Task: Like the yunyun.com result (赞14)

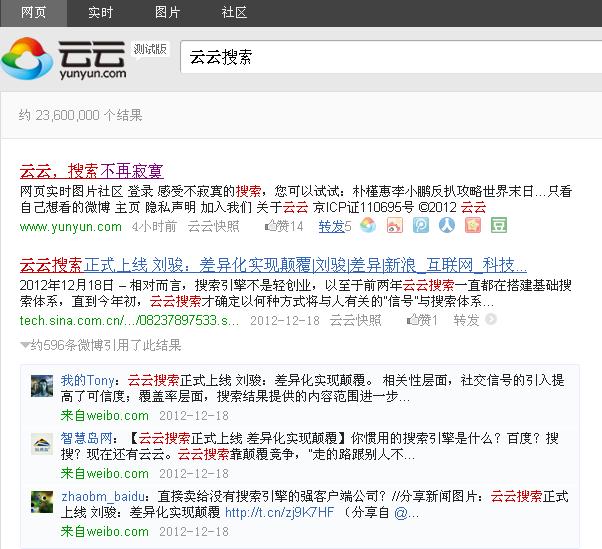Action: pos(284,226)
